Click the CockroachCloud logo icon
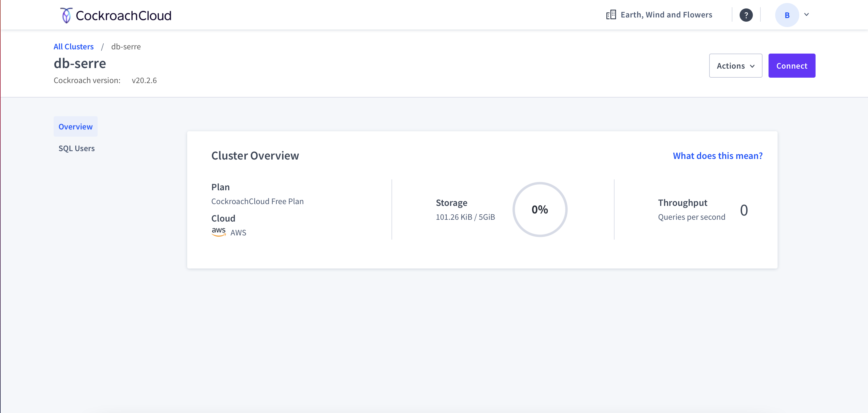 66,15
